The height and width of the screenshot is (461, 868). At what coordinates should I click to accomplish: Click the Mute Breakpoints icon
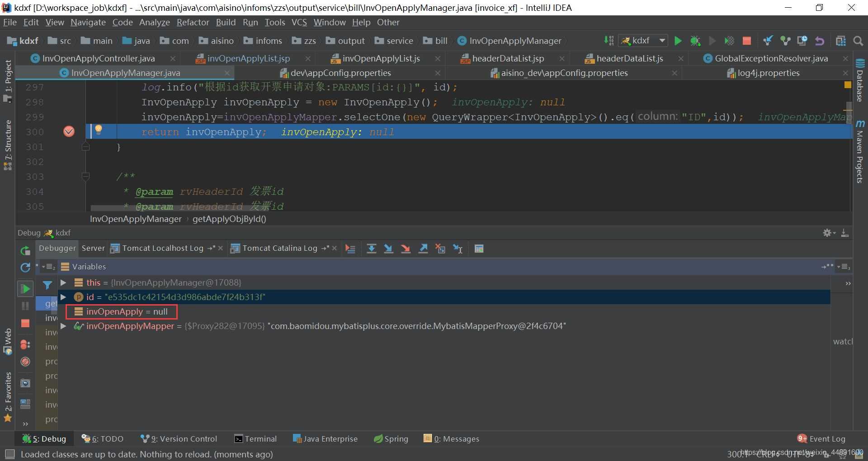(x=25, y=362)
